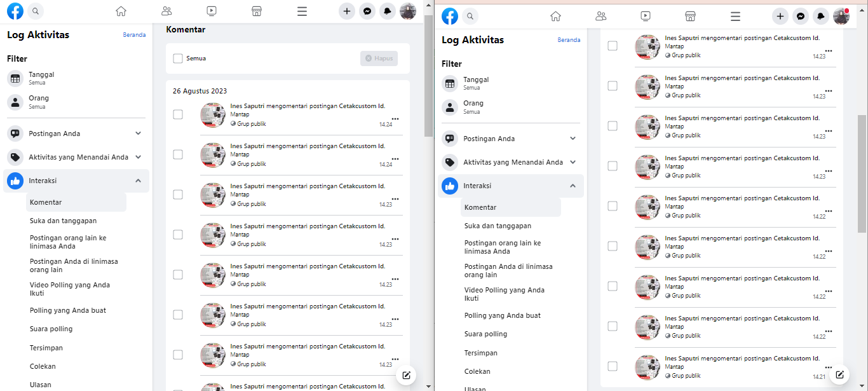
Task: Open three-dot menu of 14.21 comment, right window
Action: [828, 367]
